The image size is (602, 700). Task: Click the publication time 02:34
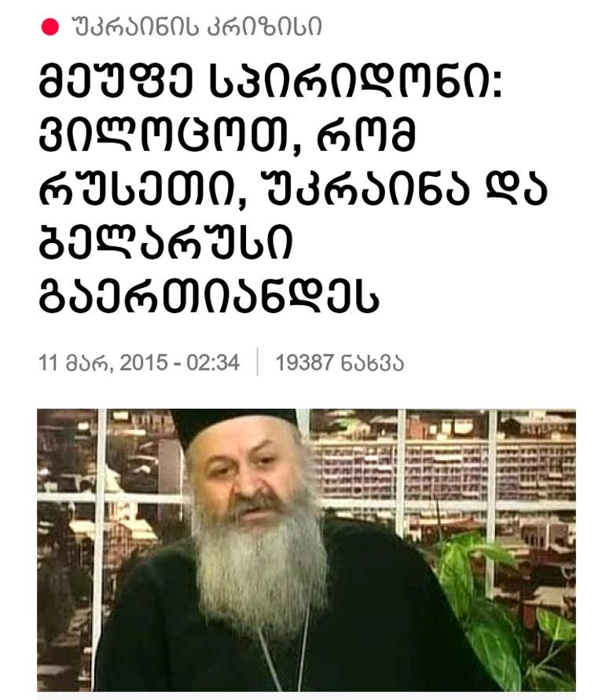click(x=213, y=362)
